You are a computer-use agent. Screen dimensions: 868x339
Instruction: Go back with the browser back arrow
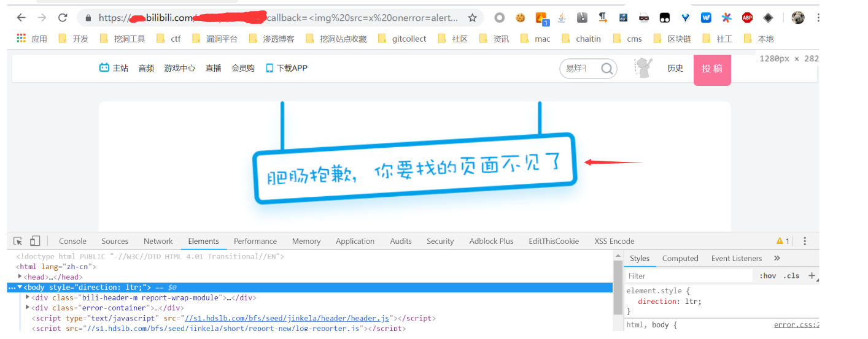click(21, 18)
